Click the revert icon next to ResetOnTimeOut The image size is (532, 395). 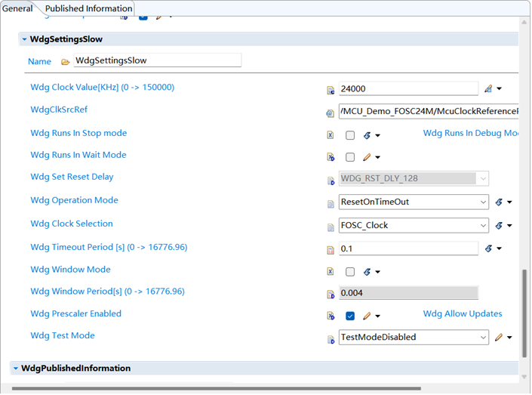(499, 202)
